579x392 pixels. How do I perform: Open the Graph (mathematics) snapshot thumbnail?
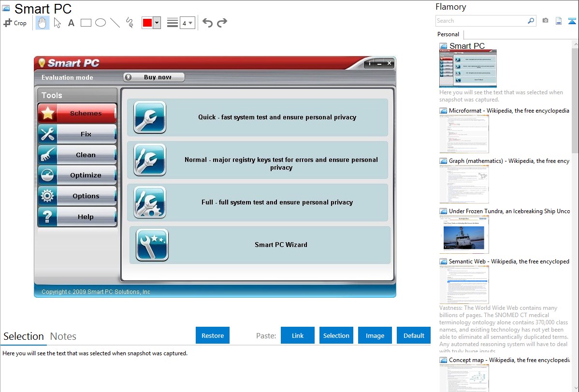click(464, 184)
